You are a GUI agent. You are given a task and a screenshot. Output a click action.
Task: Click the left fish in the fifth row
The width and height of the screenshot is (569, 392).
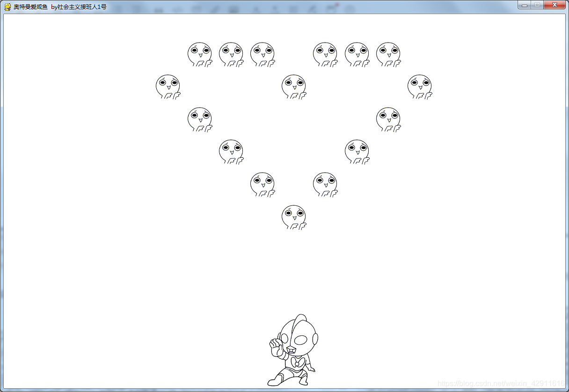263,185
